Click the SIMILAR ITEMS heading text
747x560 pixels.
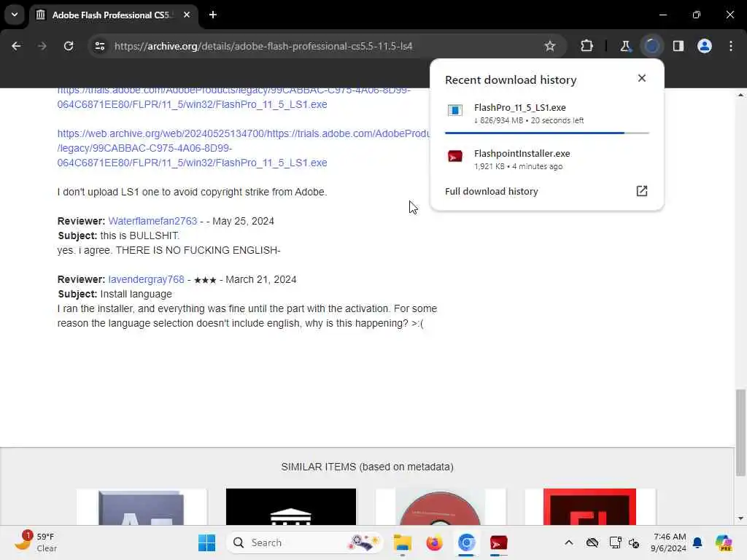click(367, 467)
